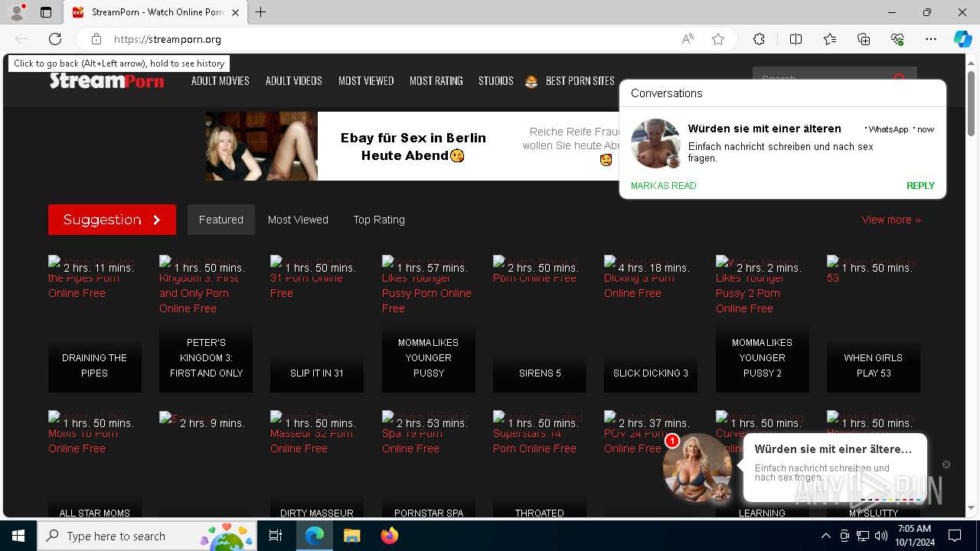Click the StreamPorn site logo
The height and width of the screenshot is (551, 980).
(107, 80)
